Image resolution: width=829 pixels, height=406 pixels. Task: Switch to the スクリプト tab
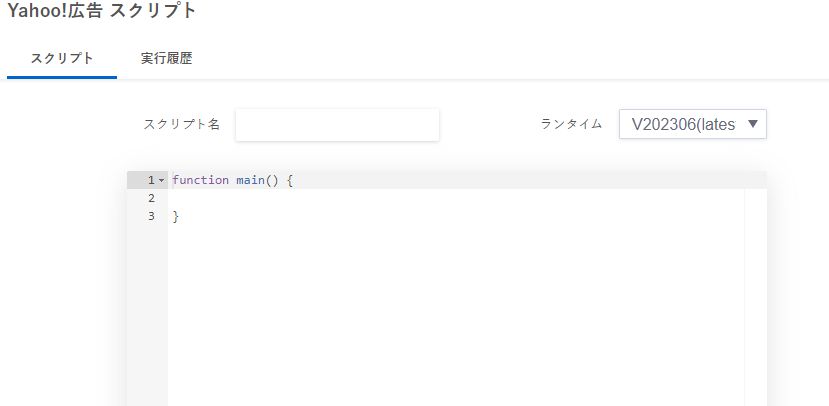[62, 58]
